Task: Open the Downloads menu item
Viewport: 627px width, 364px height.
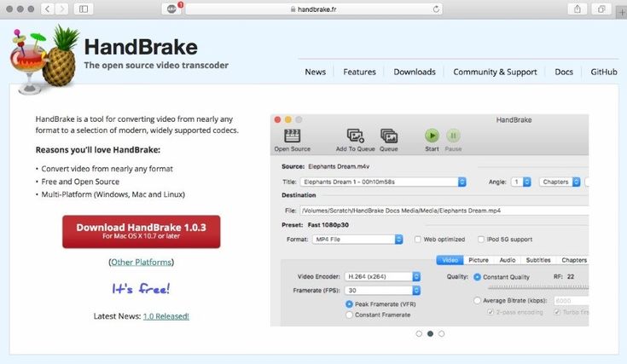Action: pos(415,72)
